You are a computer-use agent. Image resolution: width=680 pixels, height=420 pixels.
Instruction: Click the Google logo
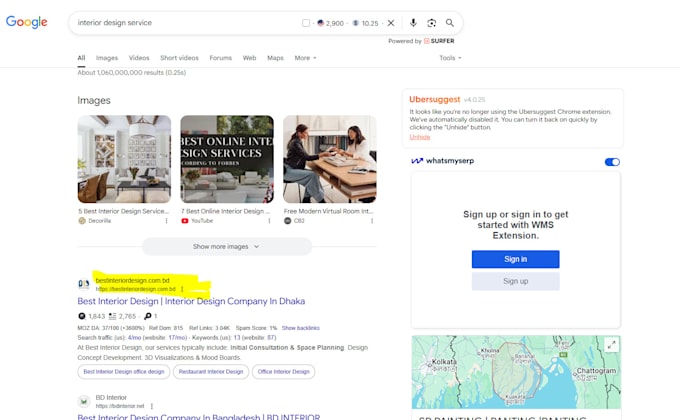[x=26, y=22]
